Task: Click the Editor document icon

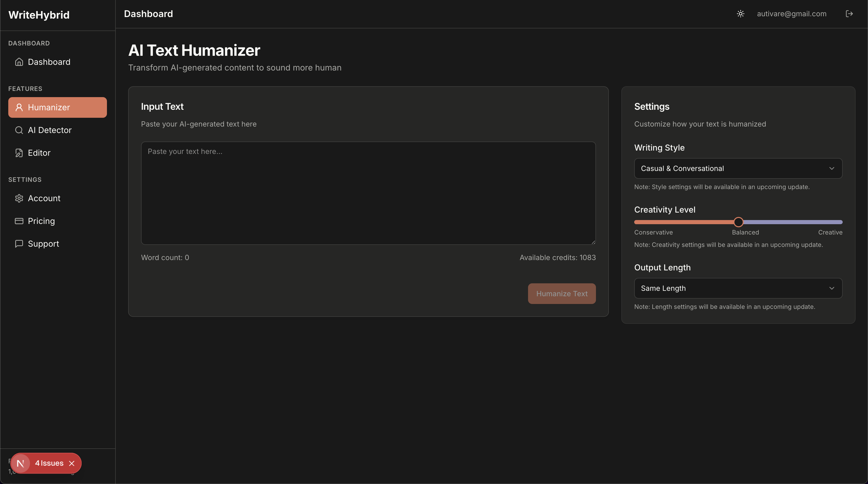Action: [19, 153]
